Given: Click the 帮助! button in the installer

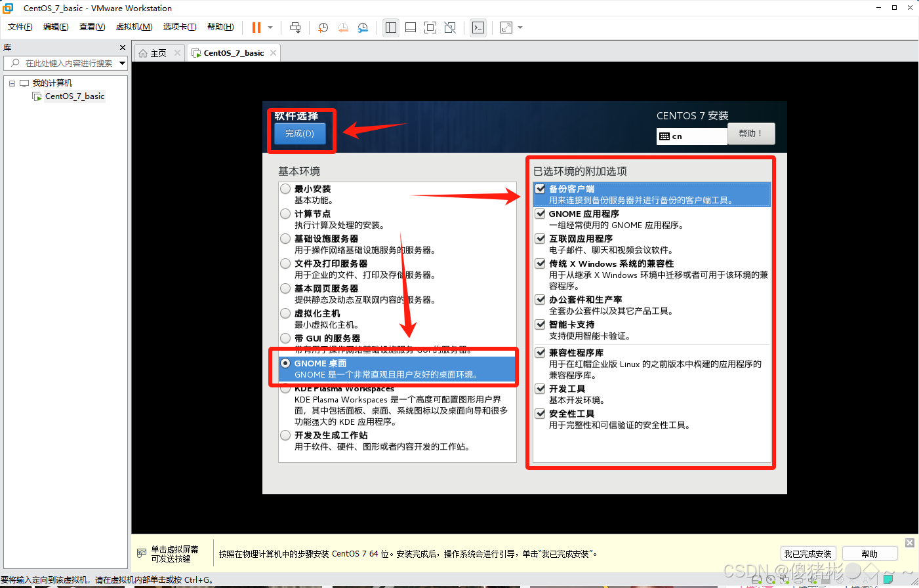Looking at the screenshot, I should click(750, 133).
